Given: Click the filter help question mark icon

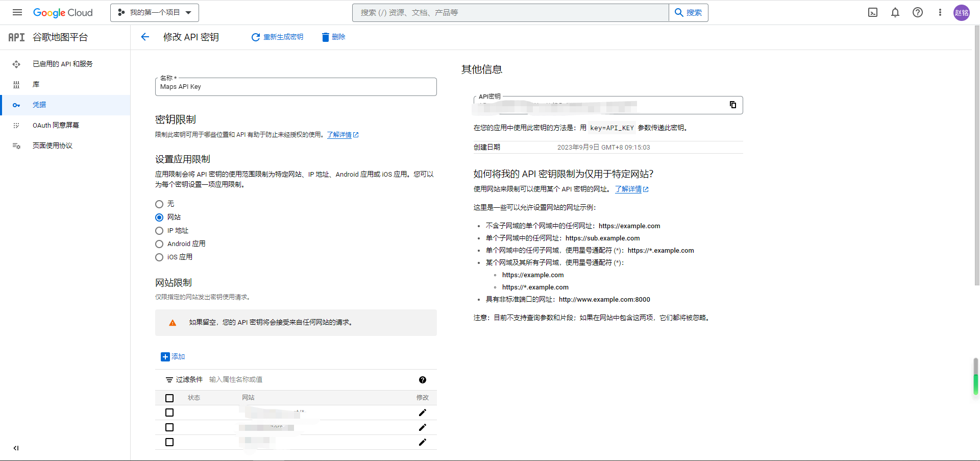Looking at the screenshot, I should click(423, 379).
